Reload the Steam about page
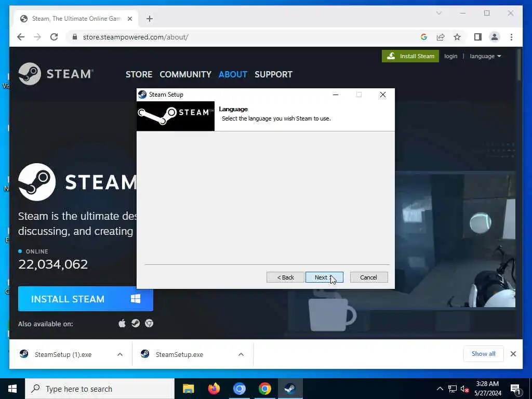The width and height of the screenshot is (532, 399). click(x=54, y=37)
